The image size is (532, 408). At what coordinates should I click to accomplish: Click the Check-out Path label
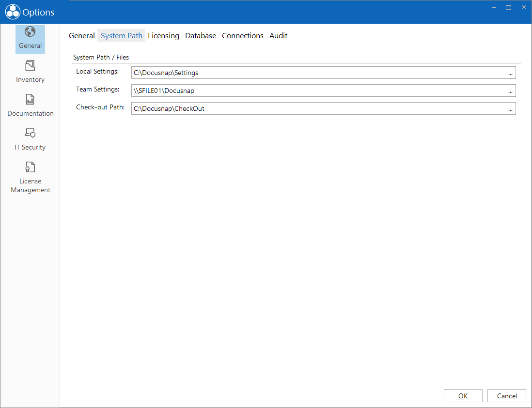coord(100,107)
